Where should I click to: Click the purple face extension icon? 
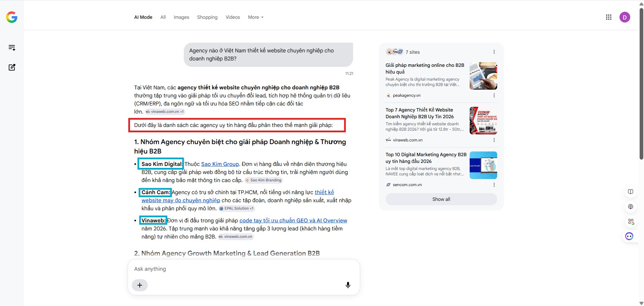(629, 236)
